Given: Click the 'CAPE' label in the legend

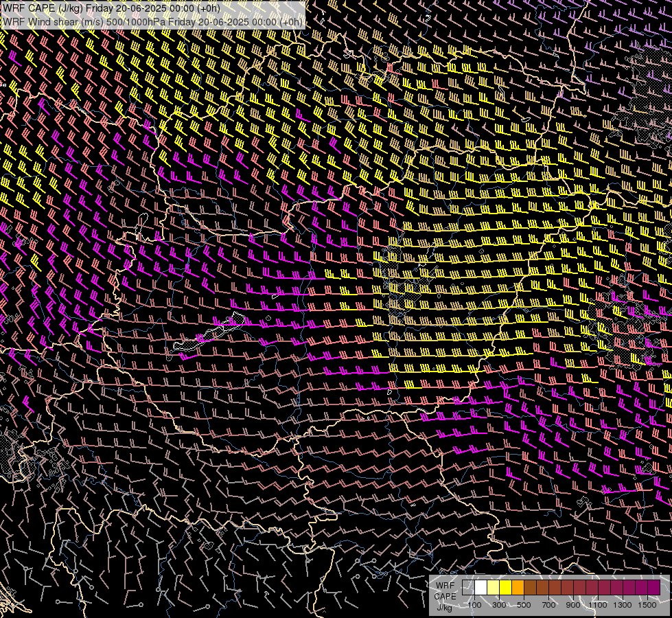Looking at the screenshot, I should [445, 597].
